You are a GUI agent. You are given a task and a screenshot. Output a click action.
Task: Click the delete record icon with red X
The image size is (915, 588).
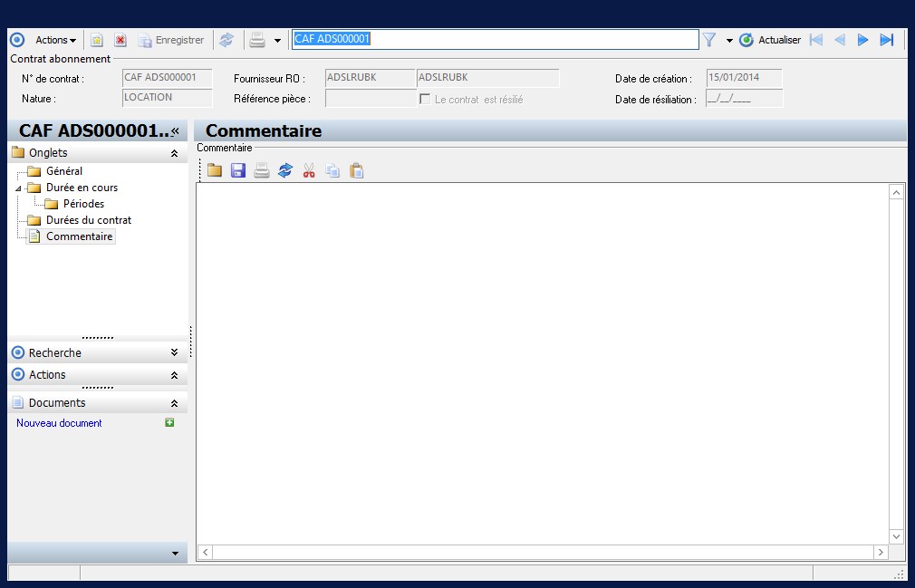(x=120, y=40)
